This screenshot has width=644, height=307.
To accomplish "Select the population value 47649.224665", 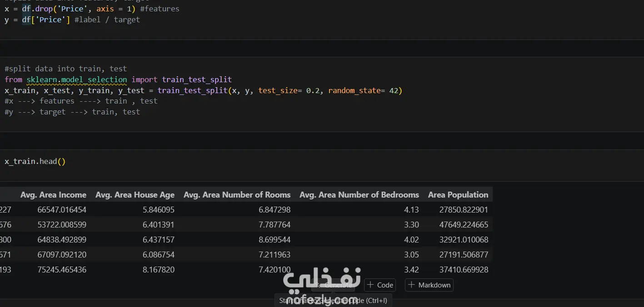I will click(x=464, y=225).
